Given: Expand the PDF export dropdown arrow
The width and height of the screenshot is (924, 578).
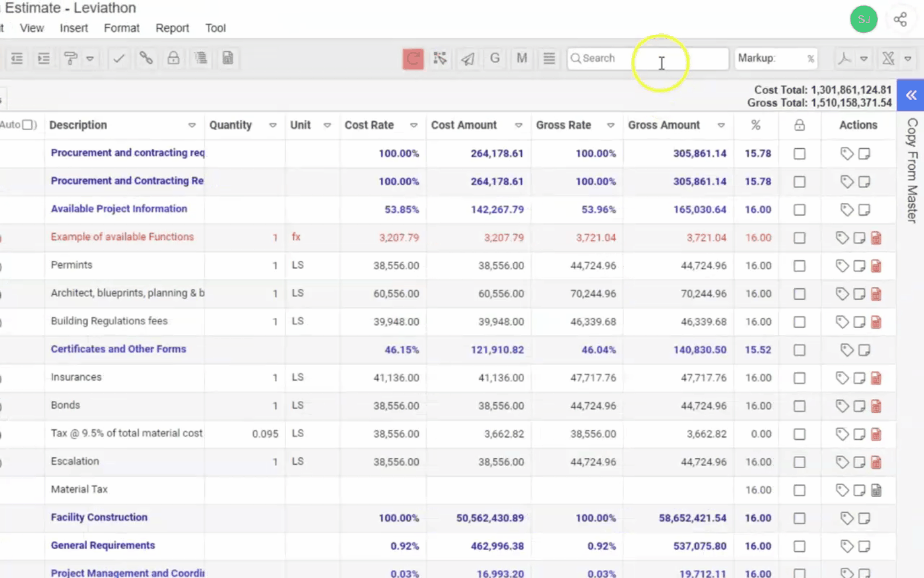Looking at the screenshot, I should [864, 59].
